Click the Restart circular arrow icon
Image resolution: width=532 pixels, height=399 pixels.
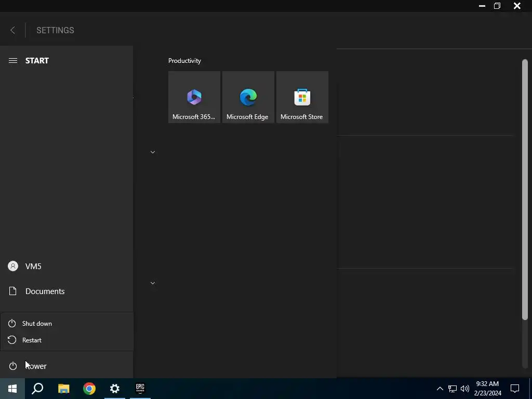tap(12, 340)
